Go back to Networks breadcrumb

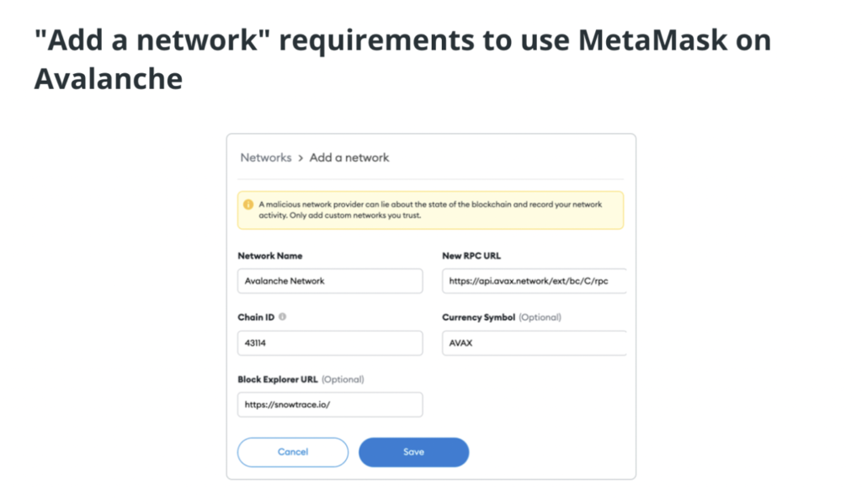[266, 157]
